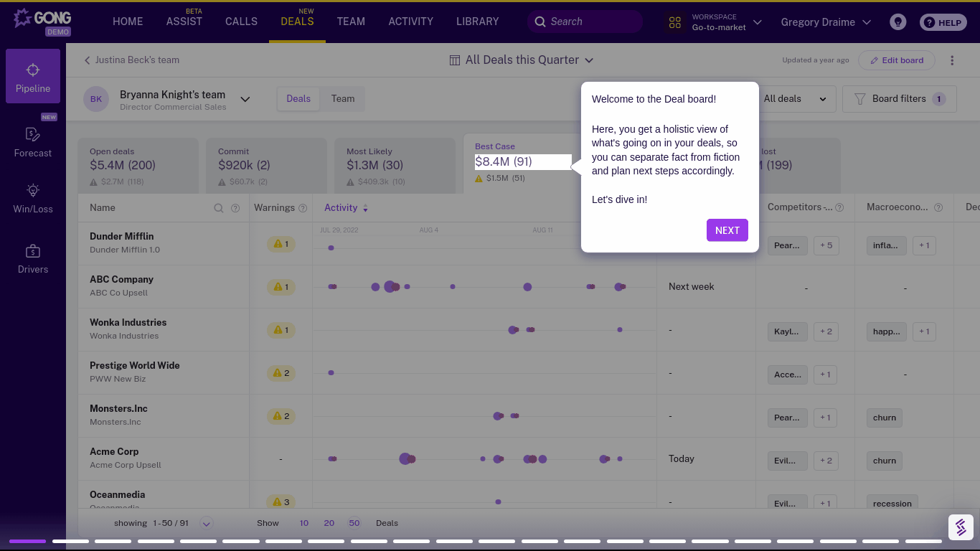Click the Warnings column help icon

pos(303,208)
